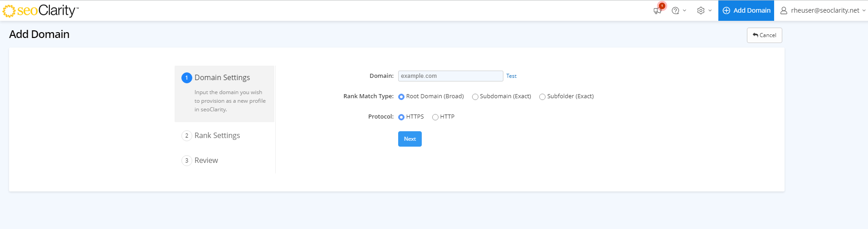Choose Subfolder (Exact) radio option
The height and width of the screenshot is (229, 868).
(x=542, y=97)
